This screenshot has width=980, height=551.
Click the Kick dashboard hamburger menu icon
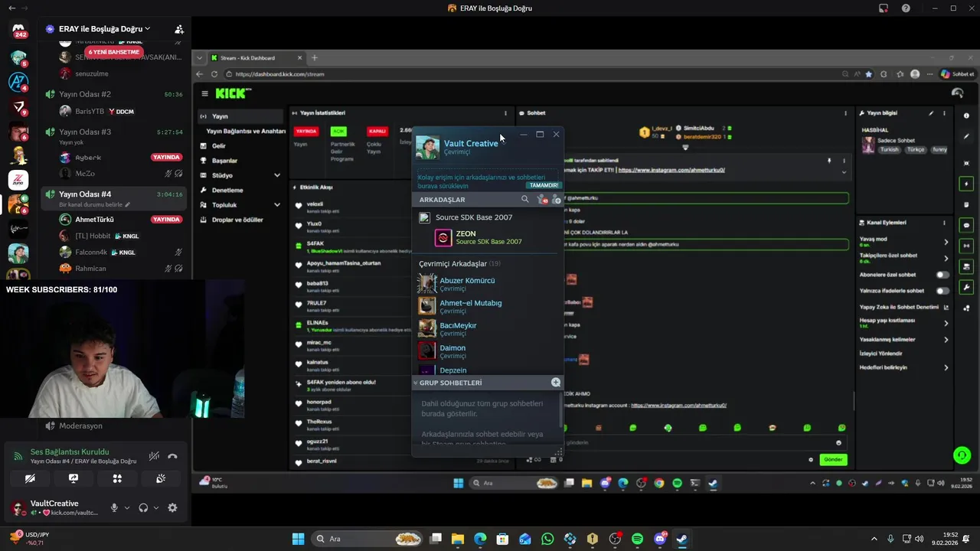[x=205, y=93]
